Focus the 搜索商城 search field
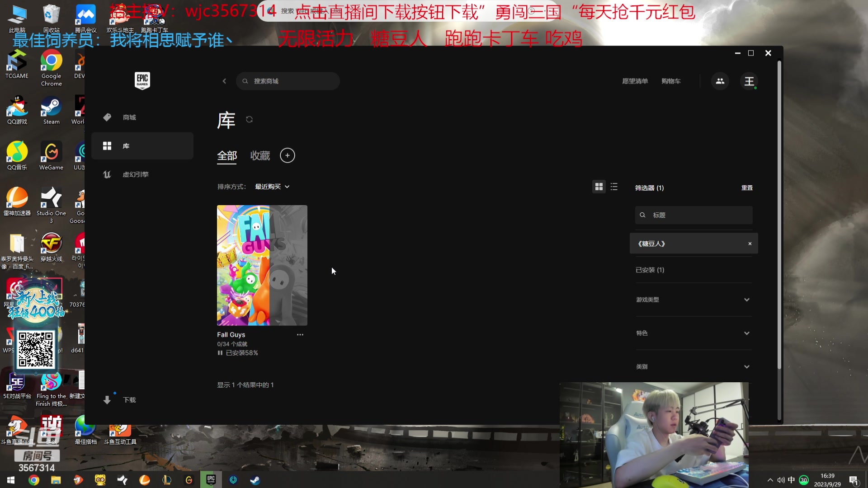This screenshot has width=868, height=488. [x=288, y=81]
